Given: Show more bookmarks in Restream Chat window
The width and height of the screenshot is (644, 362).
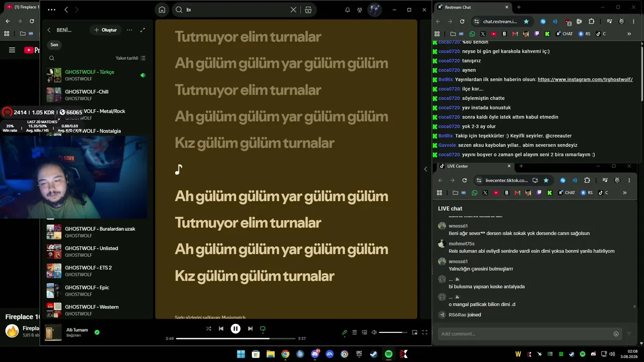Looking at the screenshot, I should tap(629, 34).
